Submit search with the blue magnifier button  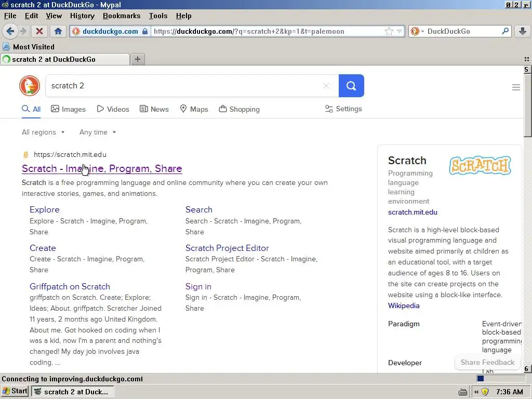351,86
